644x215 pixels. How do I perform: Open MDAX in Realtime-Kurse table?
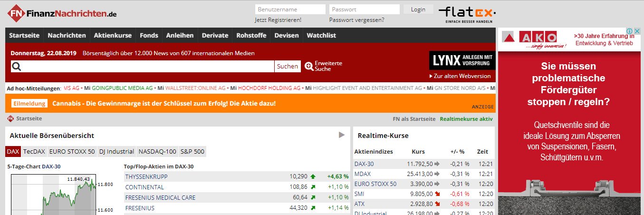pyautogui.click(x=363, y=174)
